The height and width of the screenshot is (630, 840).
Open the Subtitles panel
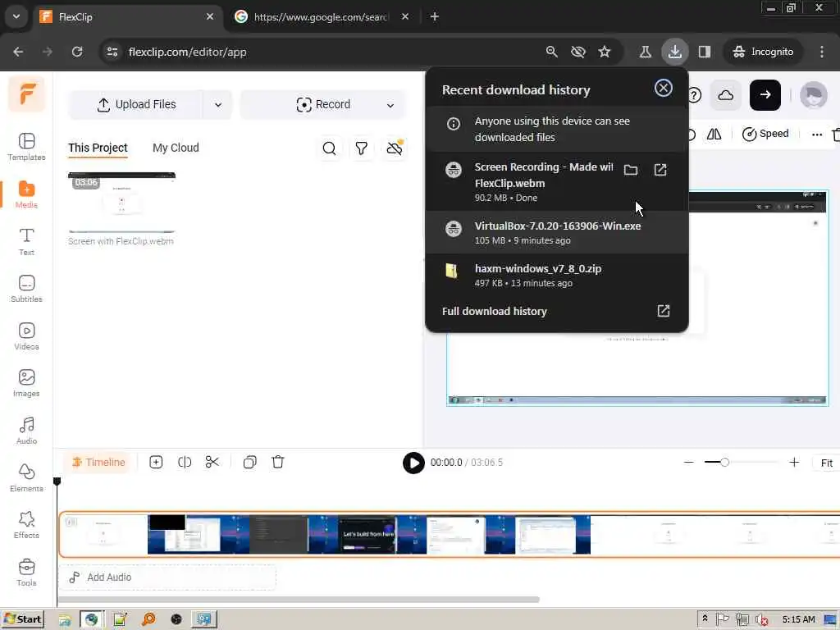26,289
